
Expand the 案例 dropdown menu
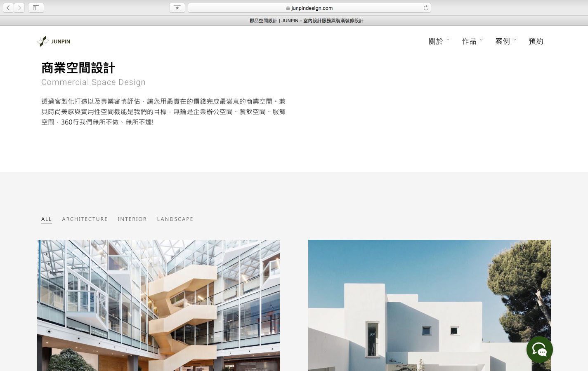505,41
